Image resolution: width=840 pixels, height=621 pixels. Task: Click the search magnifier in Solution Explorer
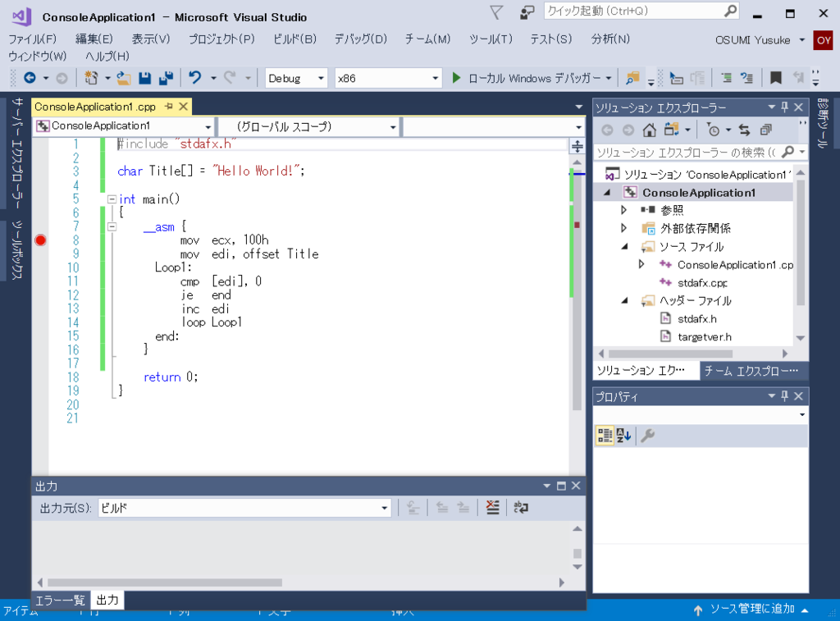pyautogui.click(x=787, y=152)
